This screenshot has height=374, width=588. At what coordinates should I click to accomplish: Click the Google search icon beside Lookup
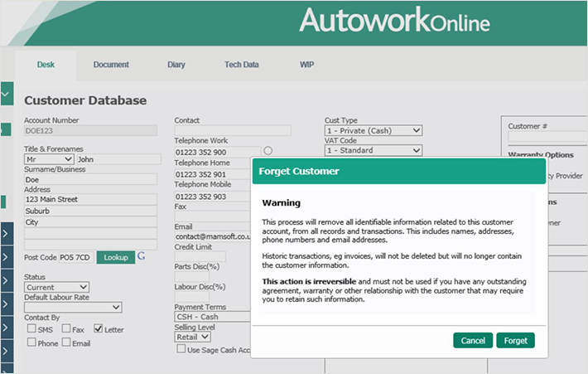141,257
